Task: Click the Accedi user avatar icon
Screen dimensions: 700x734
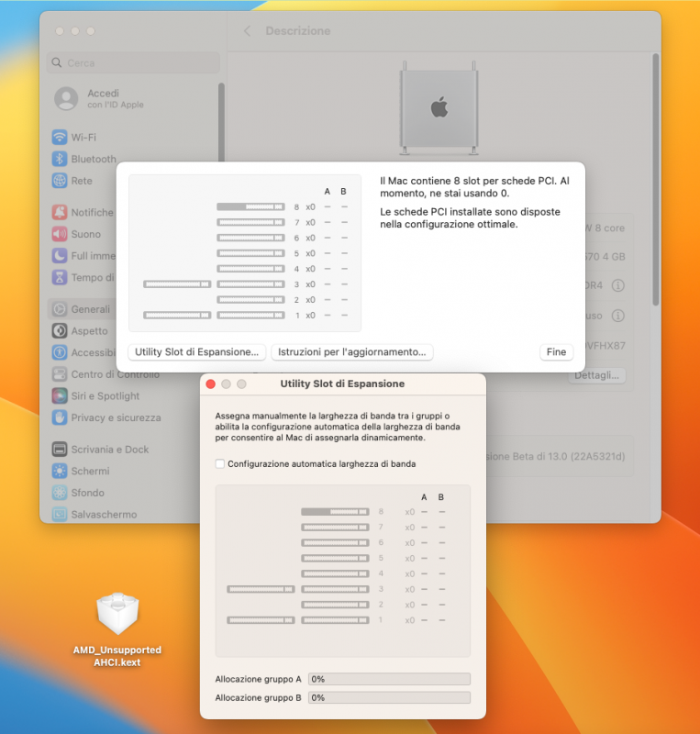Action: 66,98
